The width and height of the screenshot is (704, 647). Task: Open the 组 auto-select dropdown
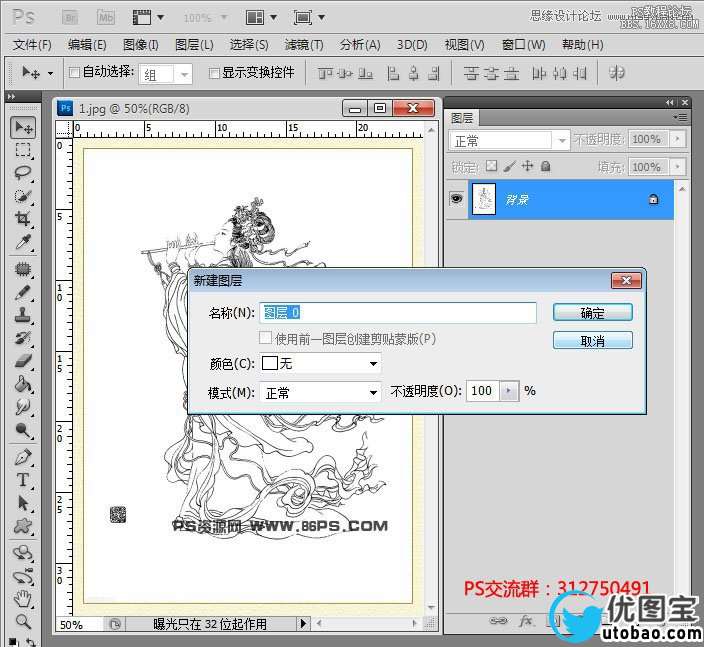184,75
